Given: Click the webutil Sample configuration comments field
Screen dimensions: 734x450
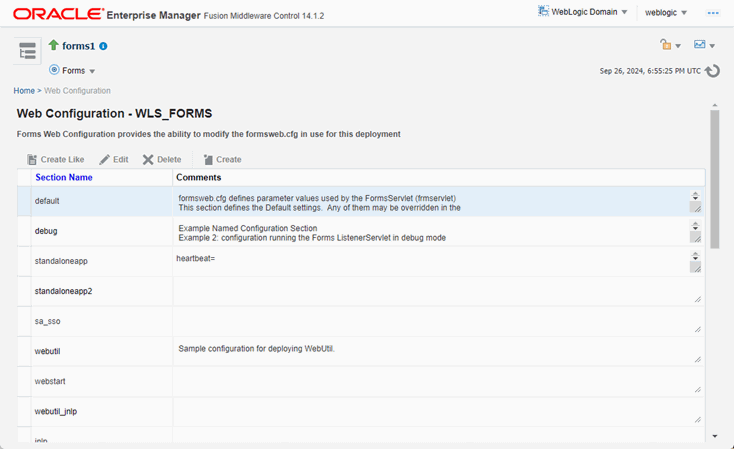Looking at the screenshot, I should click(x=438, y=352).
